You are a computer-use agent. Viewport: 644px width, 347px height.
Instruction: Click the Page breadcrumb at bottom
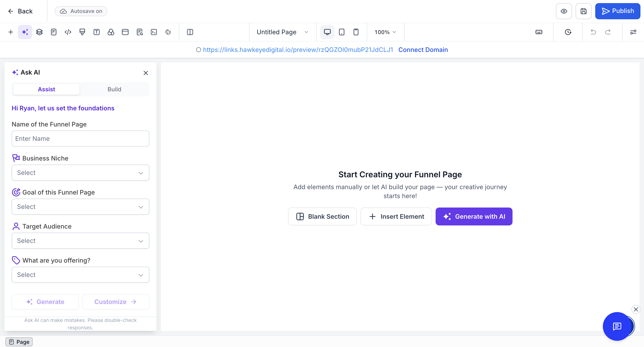point(19,342)
